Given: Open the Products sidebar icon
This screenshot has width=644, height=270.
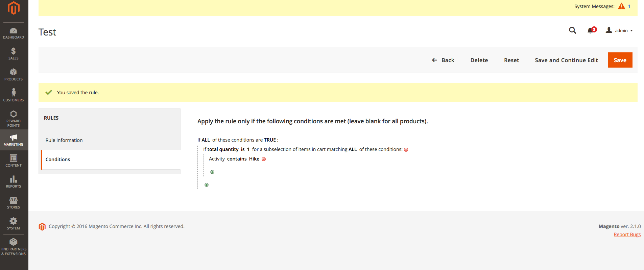Looking at the screenshot, I should click(x=14, y=75).
